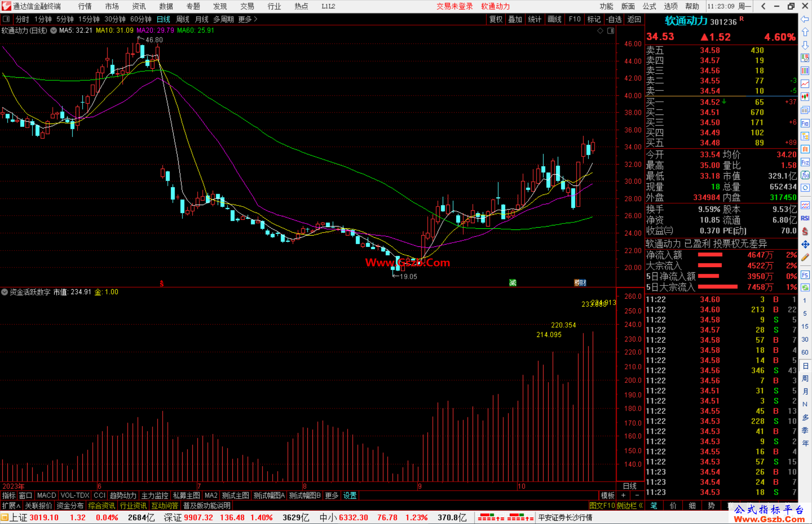This screenshot has height=524, width=812.
Task: Click the minus button beside 模板
Action: pyautogui.click(x=637, y=495)
